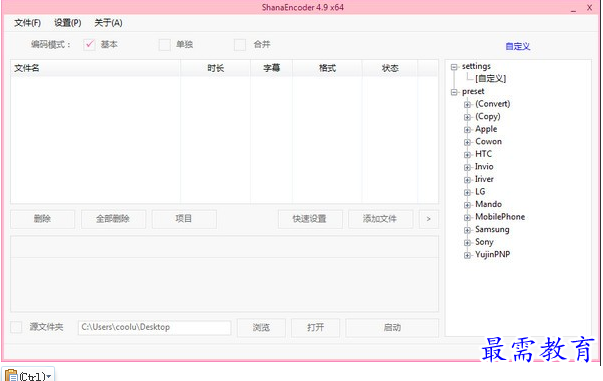603x381 pixels.
Task: Expand the Samsung preset node
Action: [x=467, y=230]
